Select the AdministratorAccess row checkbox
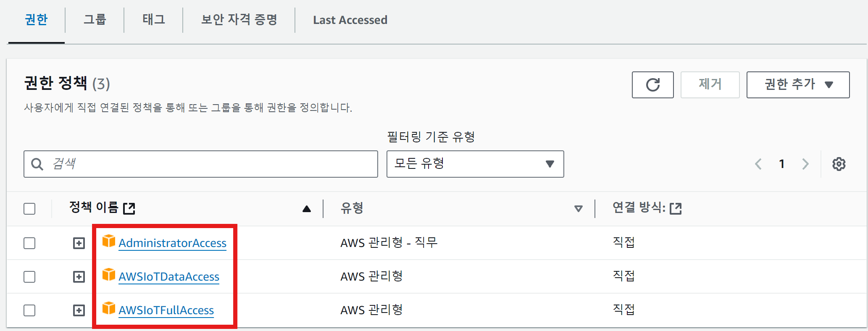The image size is (868, 331). tap(29, 243)
